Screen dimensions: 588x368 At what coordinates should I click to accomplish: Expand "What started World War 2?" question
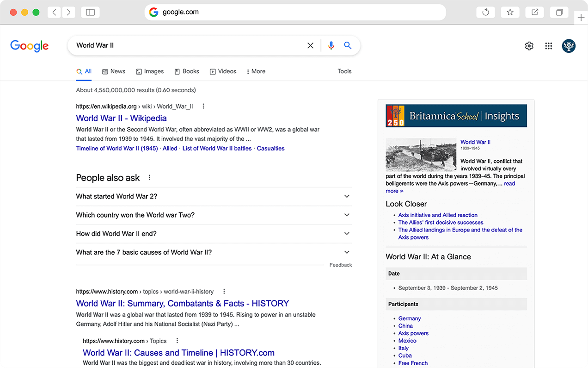coord(214,196)
